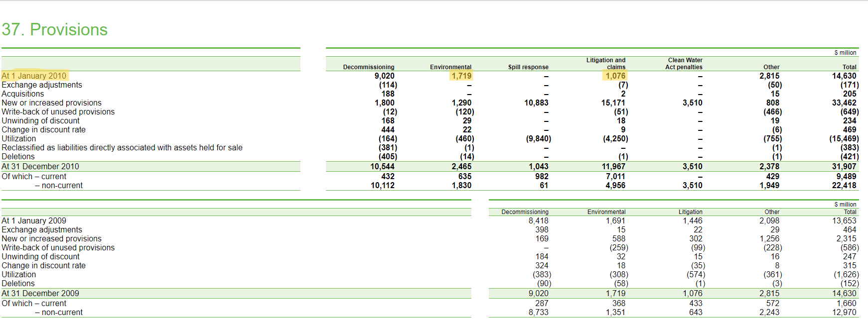Viewport: 868px width, 322px height.
Task: Click the highlighted Litigation value 1,076
Action: click(615, 76)
